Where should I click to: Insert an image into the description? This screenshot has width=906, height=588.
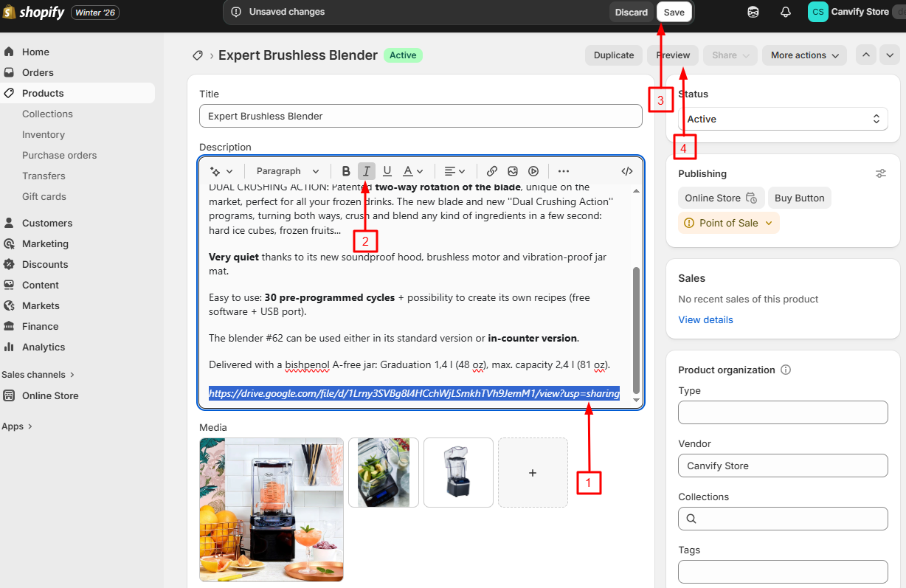click(x=512, y=170)
